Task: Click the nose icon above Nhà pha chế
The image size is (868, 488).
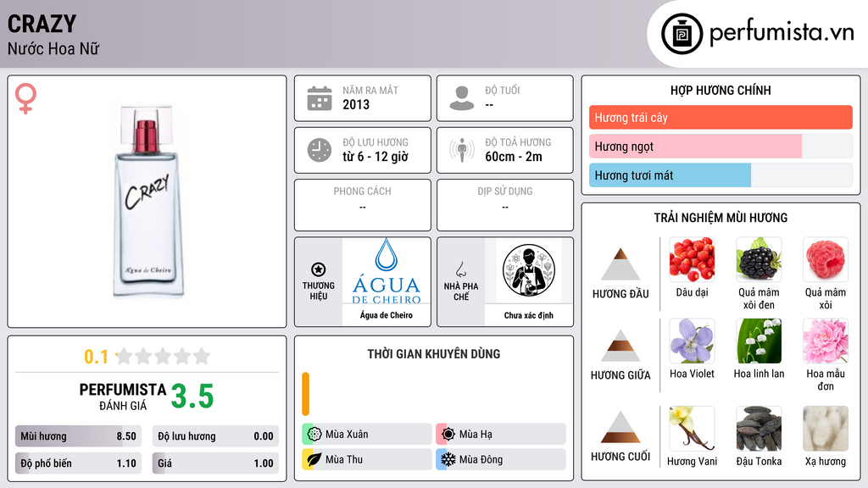Action: [460, 269]
